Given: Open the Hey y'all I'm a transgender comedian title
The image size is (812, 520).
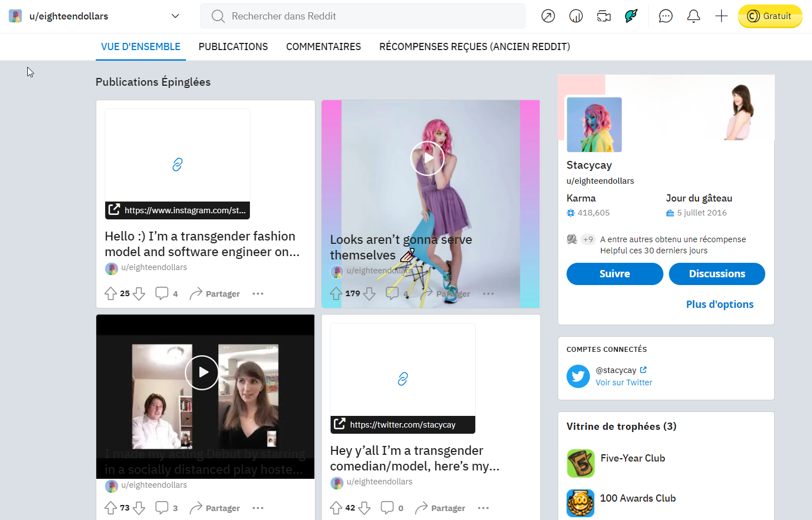Looking at the screenshot, I should pyautogui.click(x=415, y=458).
